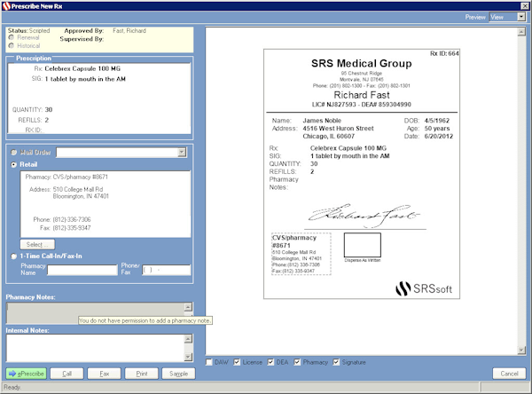Click the address '510 College Mall Rd' in Retail box

[78, 189]
